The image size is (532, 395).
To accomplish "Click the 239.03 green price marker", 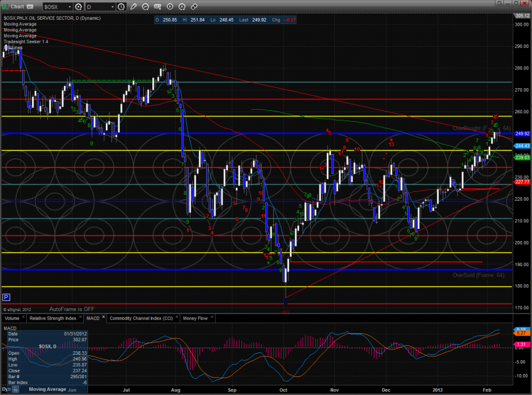I will pos(522,158).
